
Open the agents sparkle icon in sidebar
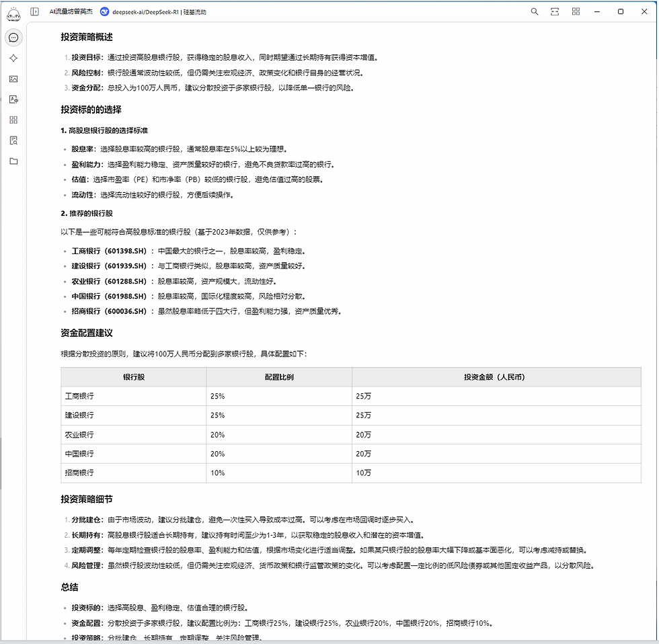13,58
